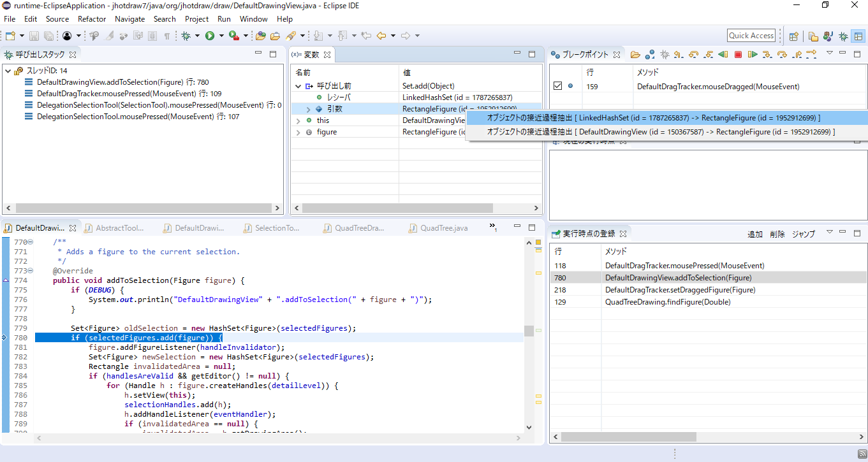This screenshot has width=868, height=462.
Task: Switch to the Debug perspective bug icon
Action: [843, 36]
